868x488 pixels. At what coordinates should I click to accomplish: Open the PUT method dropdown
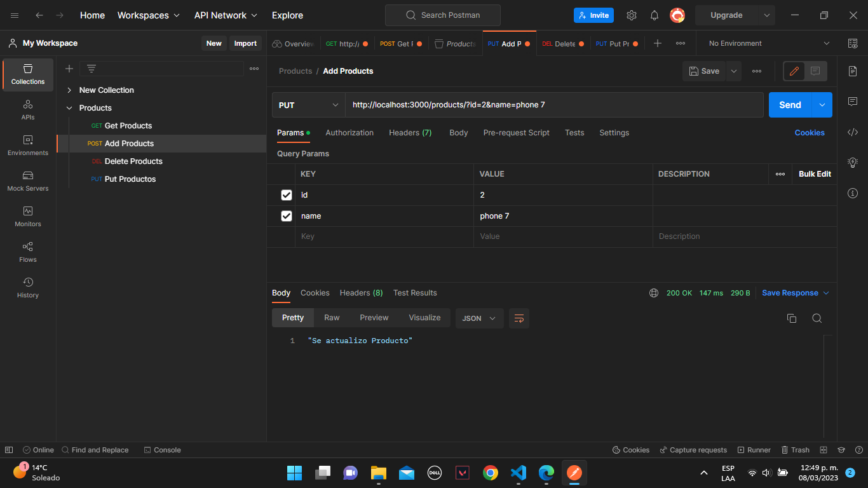[x=308, y=104]
